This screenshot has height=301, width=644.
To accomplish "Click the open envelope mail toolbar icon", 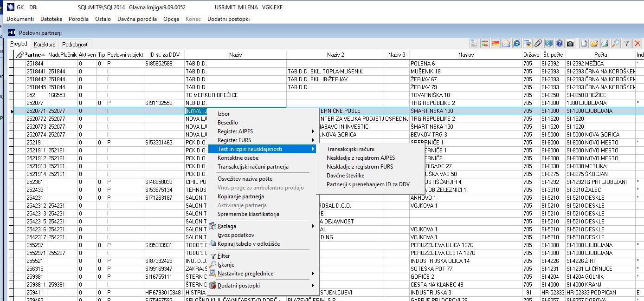I will tap(506, 44).
